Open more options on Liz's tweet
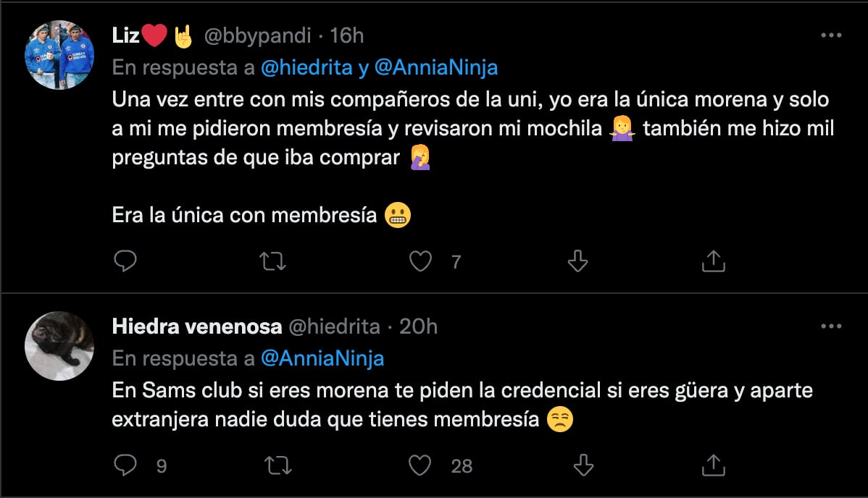Image resolution: width=868 pixels, height=498 pixels. [830, 35]
